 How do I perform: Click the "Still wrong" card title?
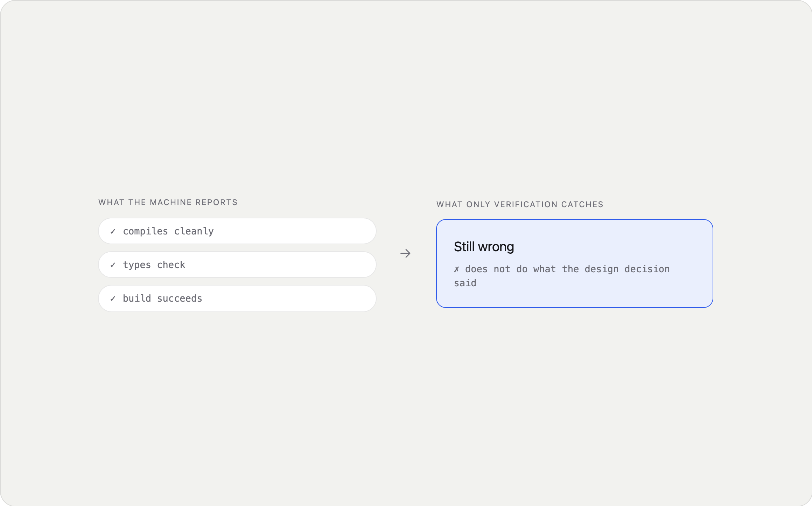[x=484, y=247]
